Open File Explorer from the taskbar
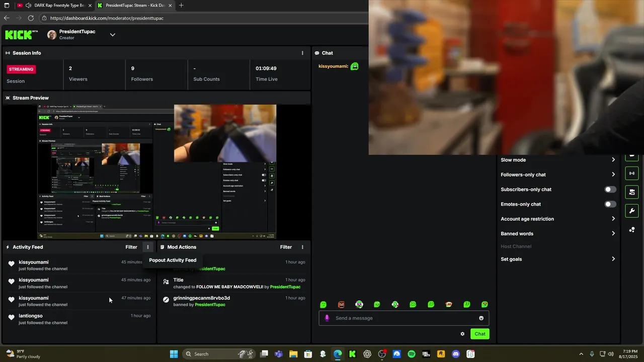644x362 pixels. [x=293, y=354]
